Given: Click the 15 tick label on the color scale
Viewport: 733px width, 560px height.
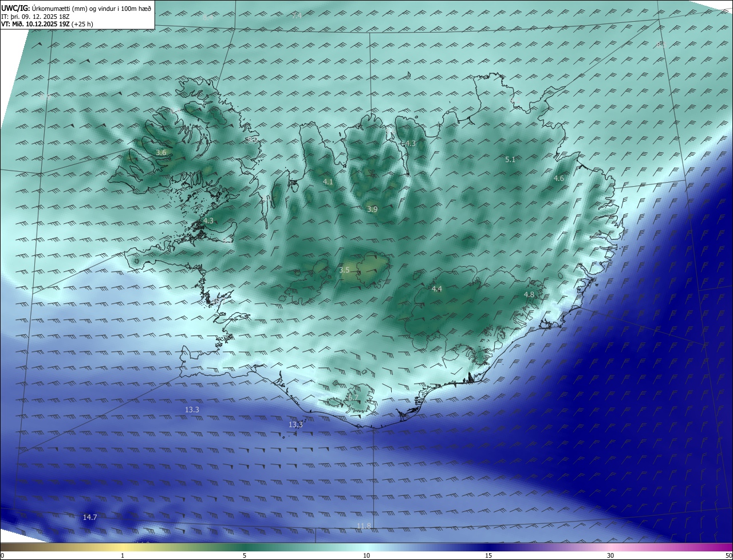Looking at the screenshot, I should pyautogui.click(x=488, y=555).
